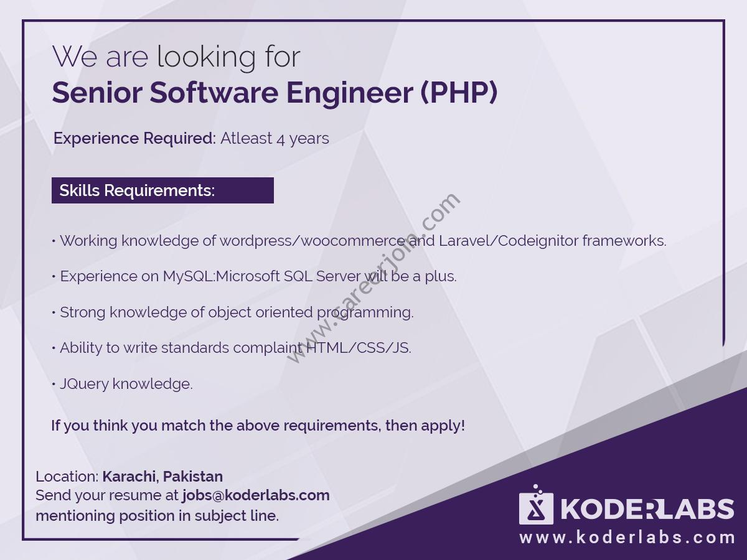Click the Skills Requirements purple banner
747x560 pixels.
(x=162, y=190)
